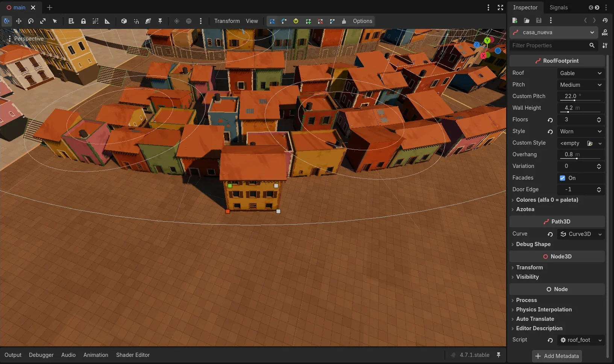Image resolution: width=614 pixels, height=364 pixels.
Task: Uncheck the Facades On checkbox
Action: point(562,178)
